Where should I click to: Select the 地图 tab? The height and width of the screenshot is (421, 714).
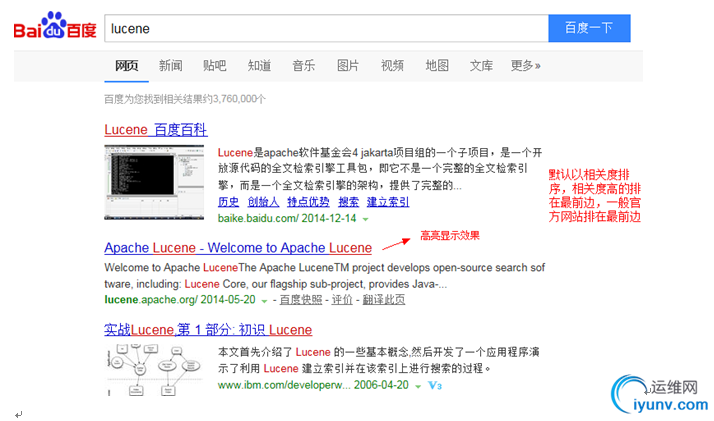[x=437, y=66]
